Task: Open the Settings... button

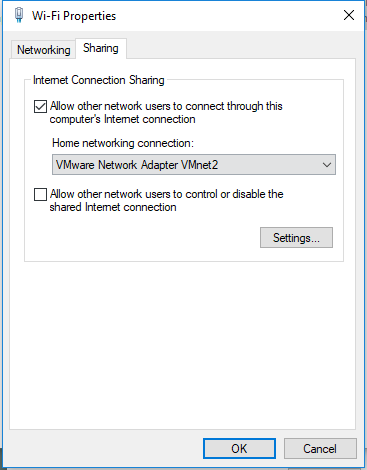Action: point(296,238)
